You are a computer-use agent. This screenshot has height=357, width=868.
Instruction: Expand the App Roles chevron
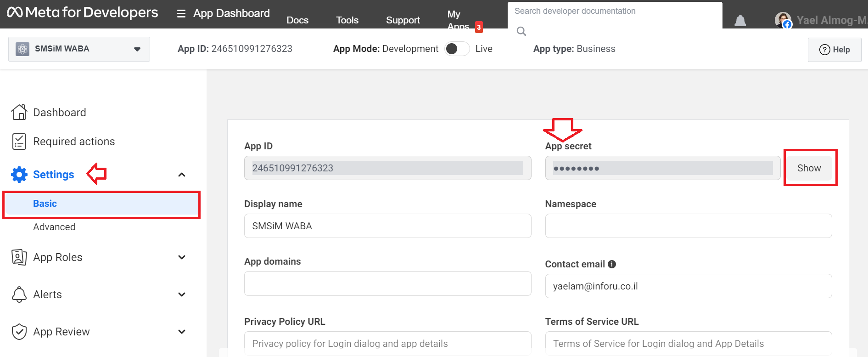(182, 257)
